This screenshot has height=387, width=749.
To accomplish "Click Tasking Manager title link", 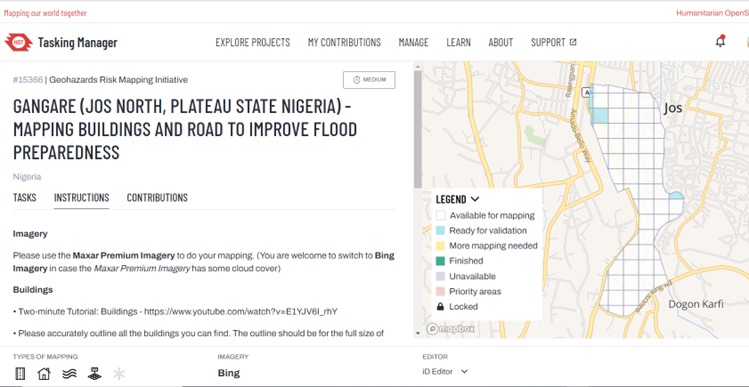I will click(77, 43).
